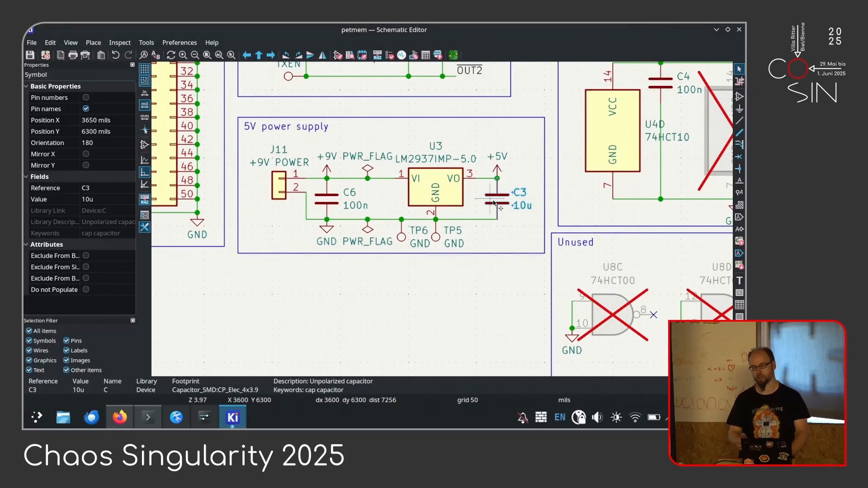868x488 pixels.
Task: Click the Print icon in toolbar
Action: 73,55
